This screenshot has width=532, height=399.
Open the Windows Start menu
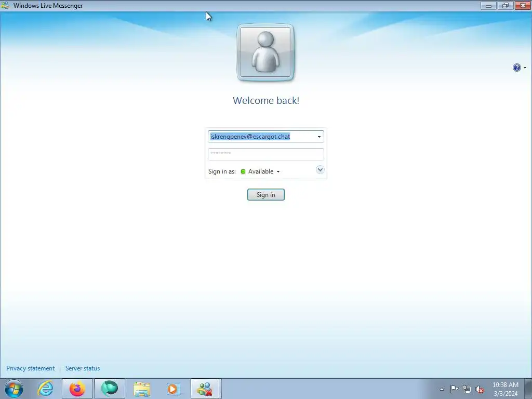coord(14,389)
